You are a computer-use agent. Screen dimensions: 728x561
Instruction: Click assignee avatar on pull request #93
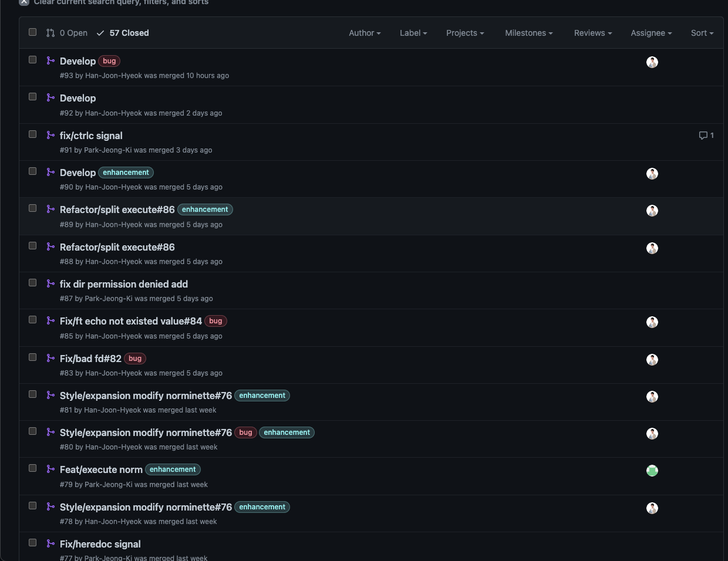652,62
